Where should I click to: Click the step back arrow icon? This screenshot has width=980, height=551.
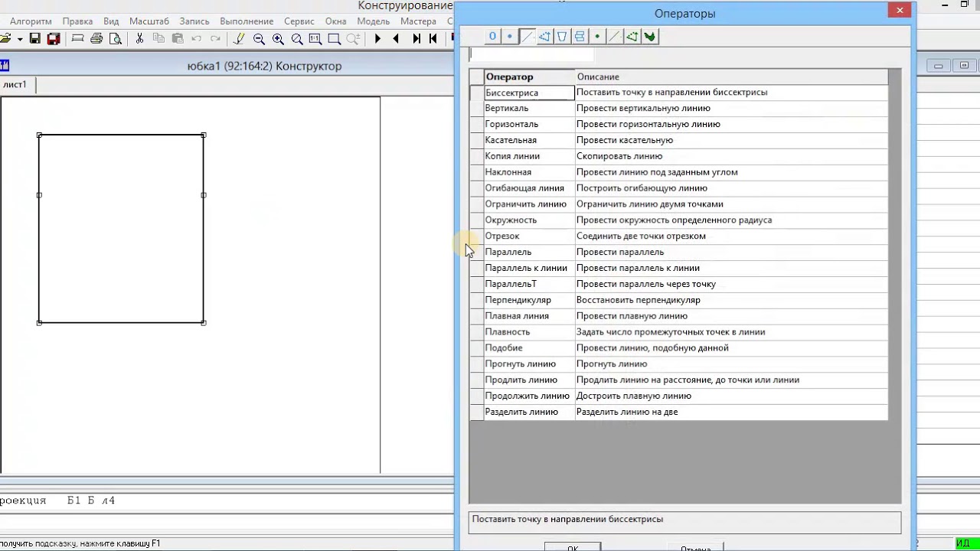396,38
